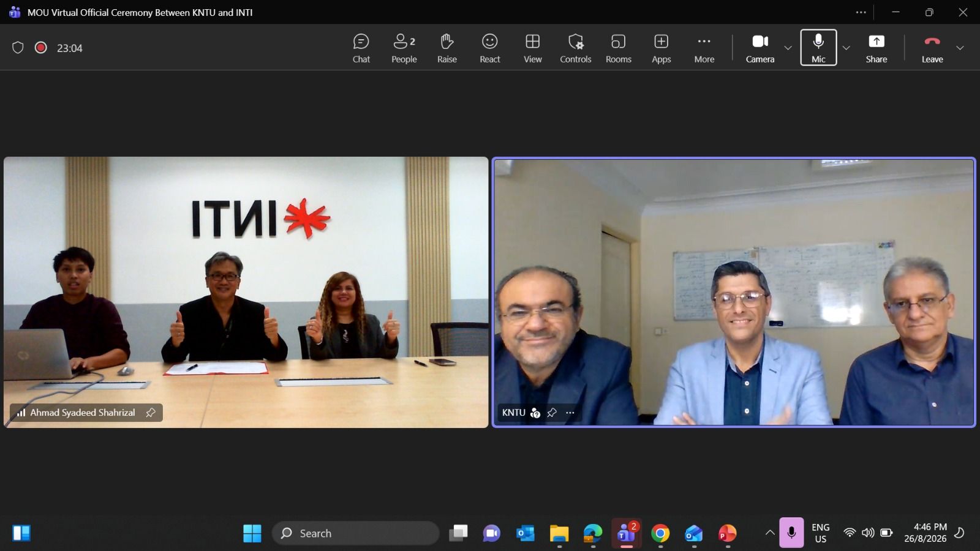Open the Apps panel

click(x=661, y=48)
